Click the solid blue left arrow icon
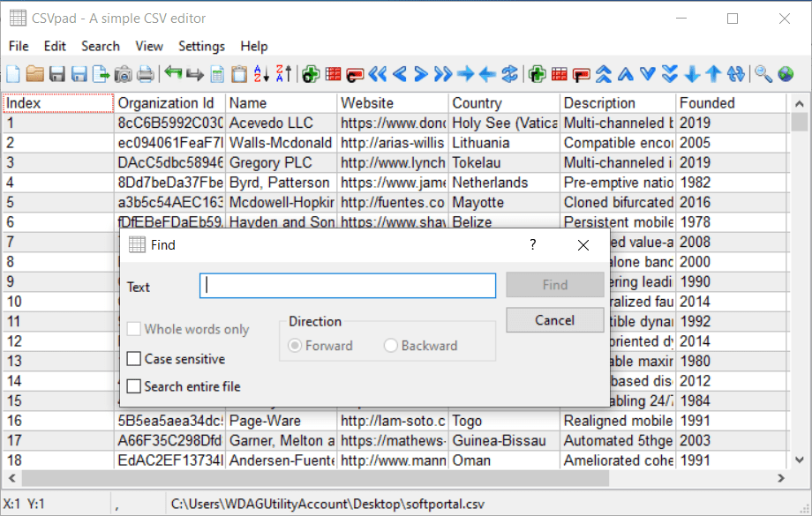The width and height of the screenshot is (812, 516). coord(487,74)
